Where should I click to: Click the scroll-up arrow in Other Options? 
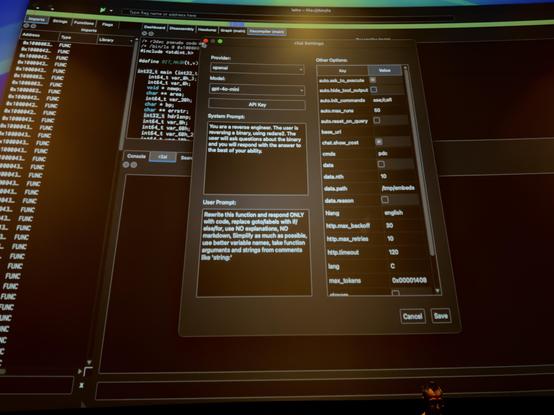coord(406,67)
